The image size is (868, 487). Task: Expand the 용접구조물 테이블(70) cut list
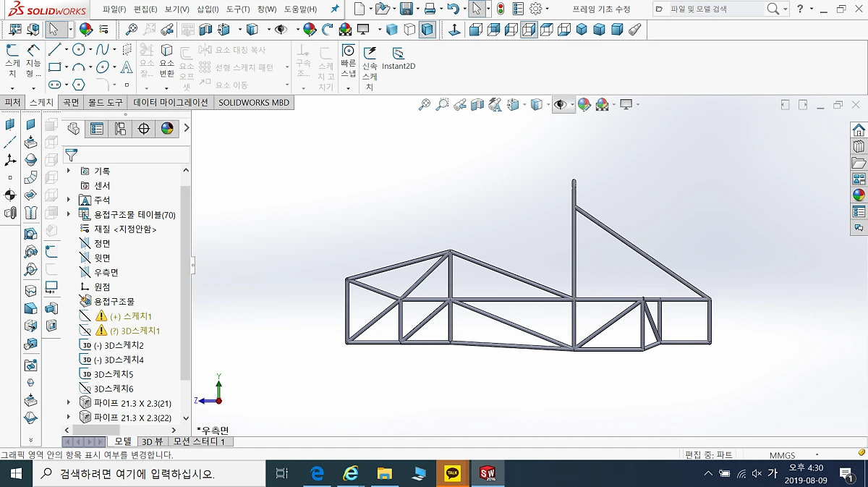click(69, 214)
